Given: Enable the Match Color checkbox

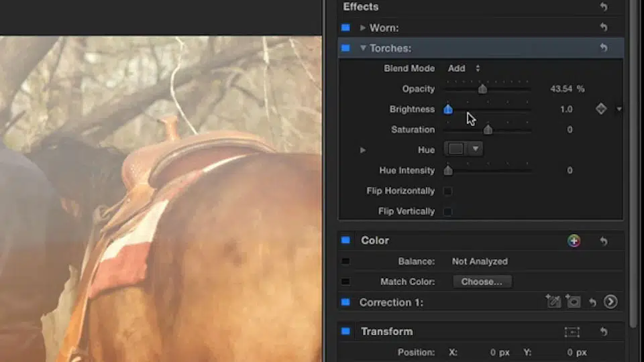Looking at the screenshot, I should (x=345, y=282).
